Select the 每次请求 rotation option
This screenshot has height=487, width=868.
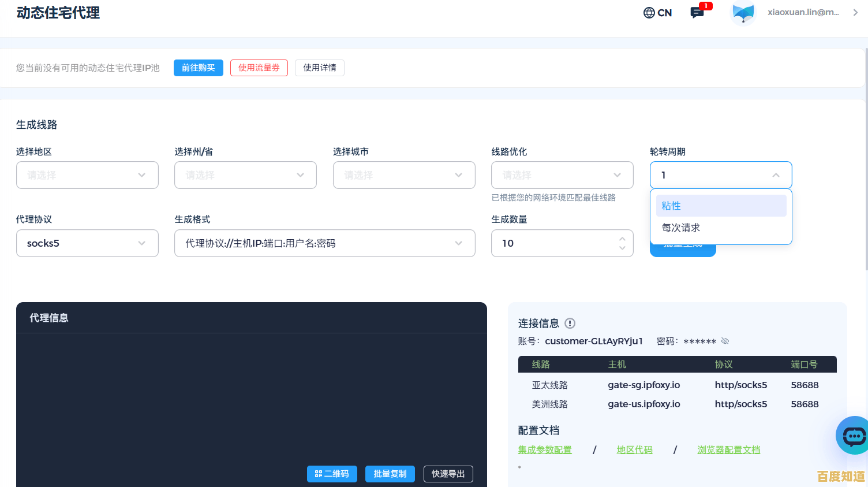point(721,228)
